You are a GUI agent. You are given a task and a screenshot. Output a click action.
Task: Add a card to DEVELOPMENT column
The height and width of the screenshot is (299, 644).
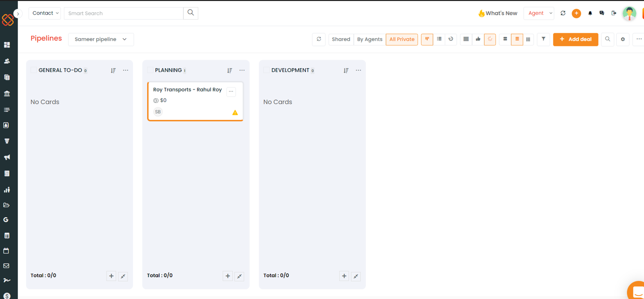click(x=344, y=276)
